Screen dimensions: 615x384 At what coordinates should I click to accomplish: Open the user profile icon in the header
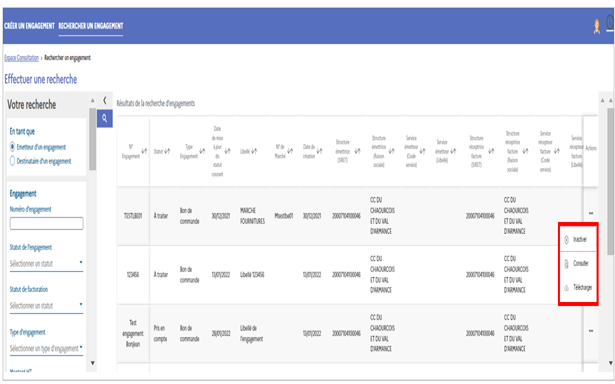tap(597, 27)
